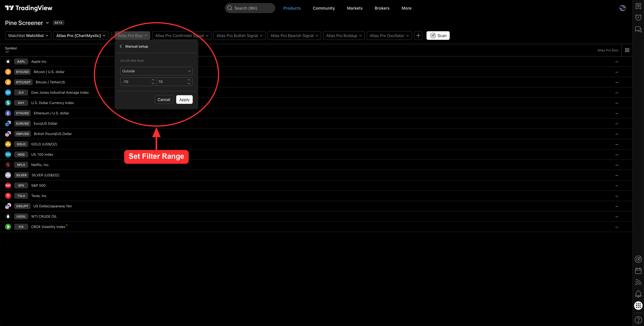Select the EURUSD Euro/US Dollar row
The height and width of the screenshot is (326, 644).
coord(316,124)
